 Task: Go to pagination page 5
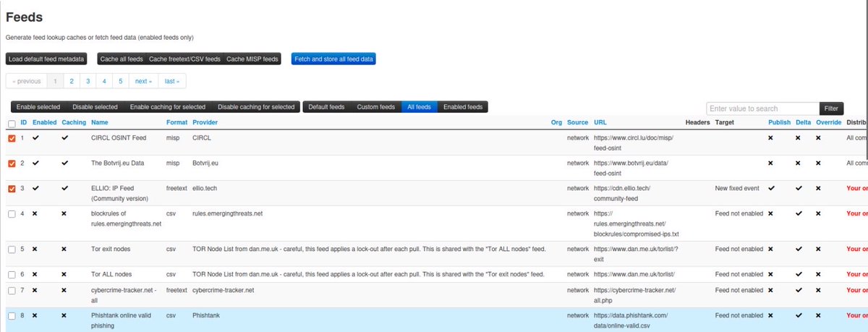click(121, 81)
